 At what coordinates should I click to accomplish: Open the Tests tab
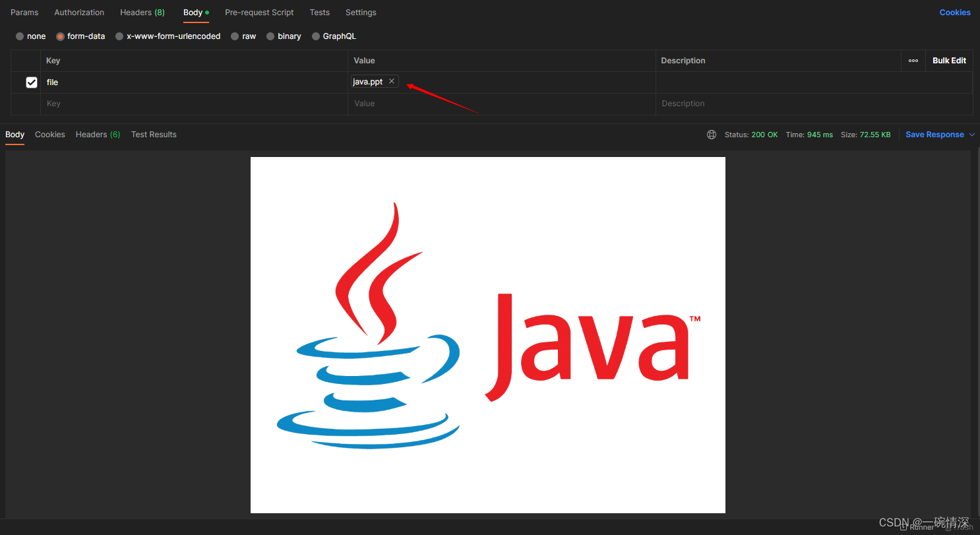320,13
